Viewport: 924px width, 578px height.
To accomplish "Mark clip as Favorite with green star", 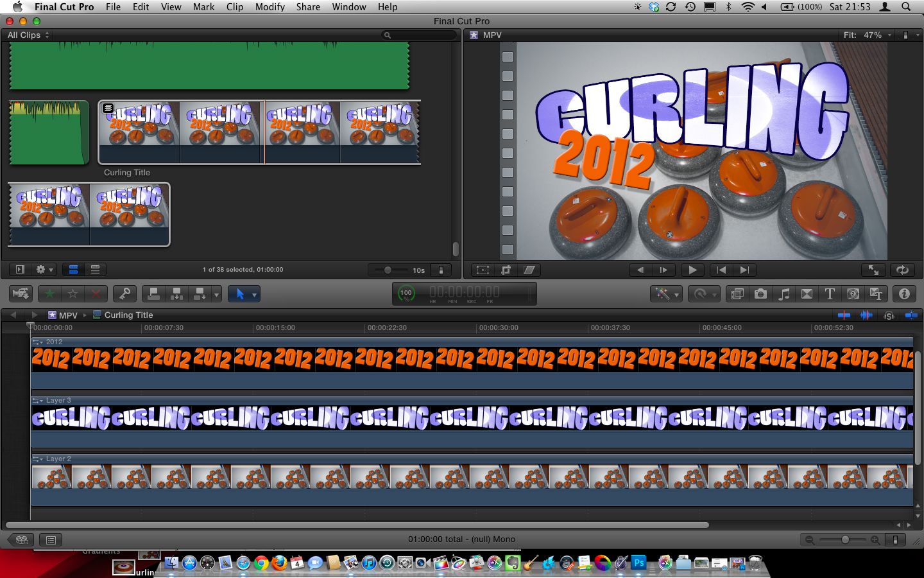I will coord(50,294).
